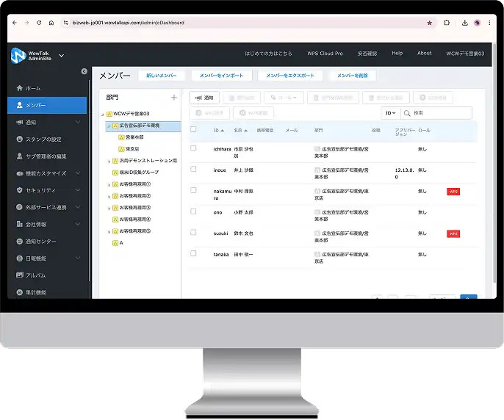This screenshot has width=504, height=420.
Task: Expand the 汎用デモンストレーション用 tree node
Action: (x=109, y=162)
